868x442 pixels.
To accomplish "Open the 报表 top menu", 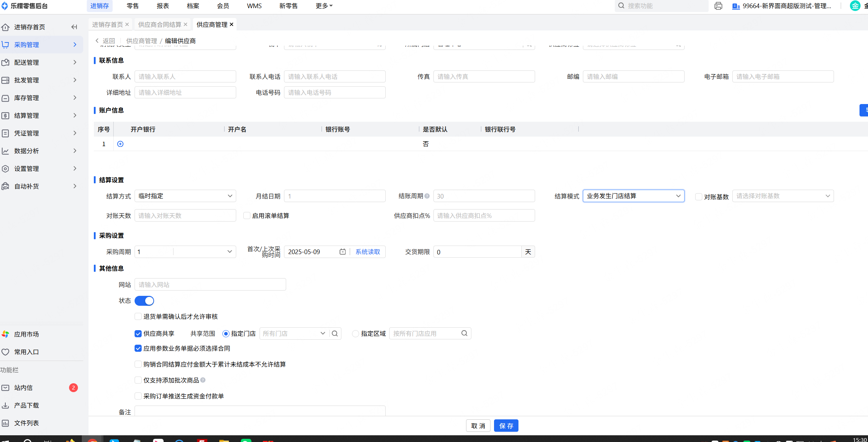I will [x=163, y=6].
